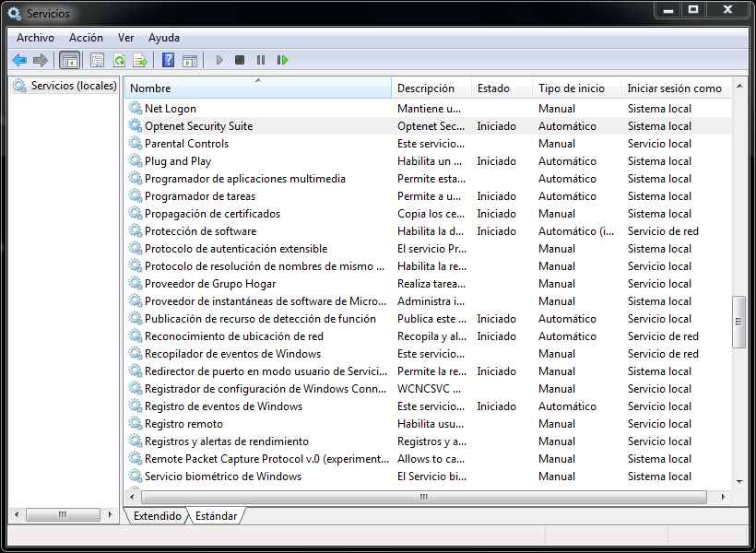Click the vertical scrollbar down arrow
This screenshot has height=553, width=756.
738,481
